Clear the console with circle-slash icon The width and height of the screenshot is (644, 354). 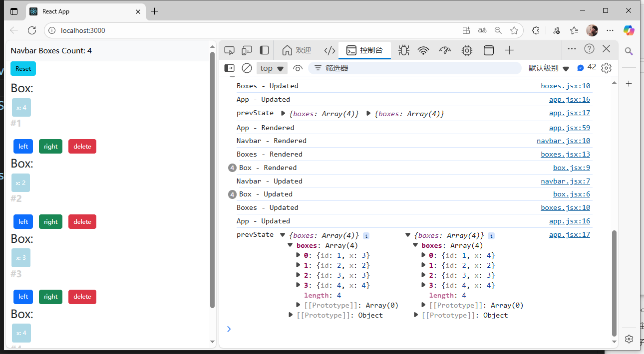tap(247, 68)
